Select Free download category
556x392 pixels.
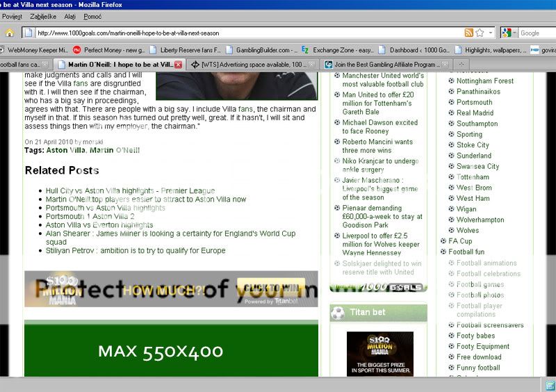pyautogui.click(x=479, y=357)
